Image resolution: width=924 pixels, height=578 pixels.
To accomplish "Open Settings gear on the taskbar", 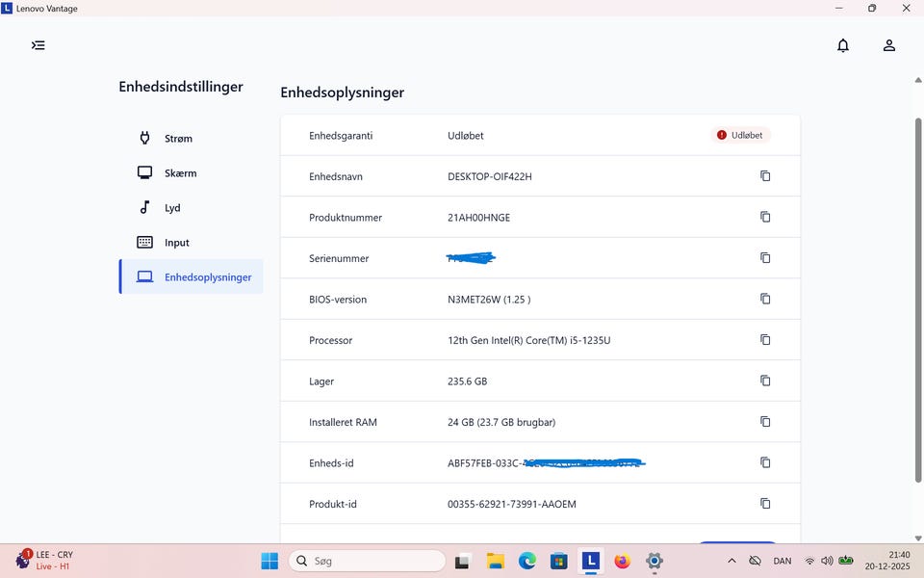I will pos(654,561).
